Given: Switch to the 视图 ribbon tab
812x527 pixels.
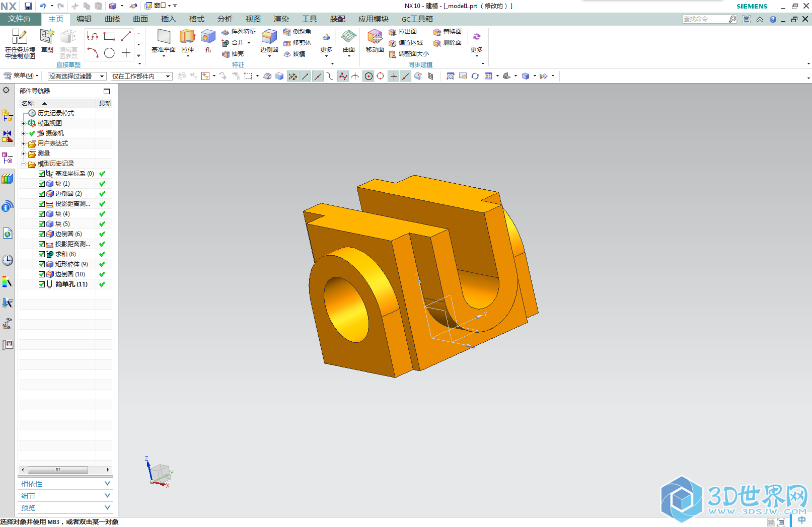Looking at the screenshot, I should point(253,19).
